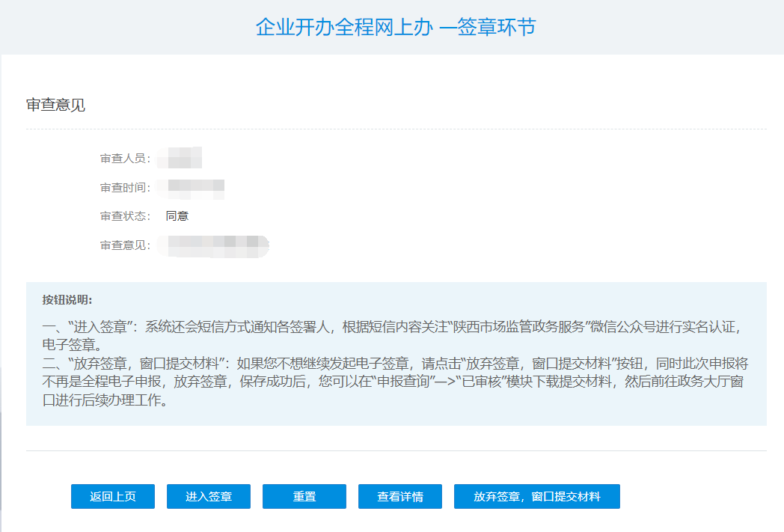Click the blurred review comment value
Viewport: 784px width, 532px height.
(x=213, y=245)
